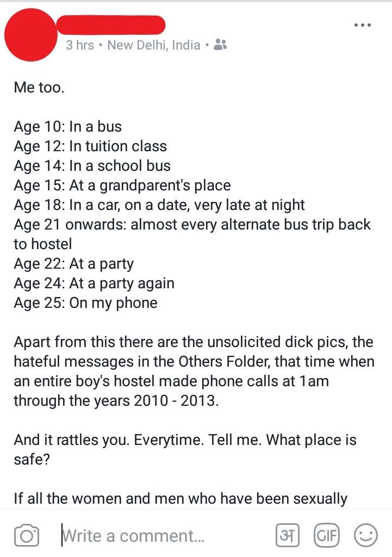The height and width of the screenshot is (557, 392).
Task: Click the friends audience privacy icon
Action: pyautogui.click(x=220, y=45)
